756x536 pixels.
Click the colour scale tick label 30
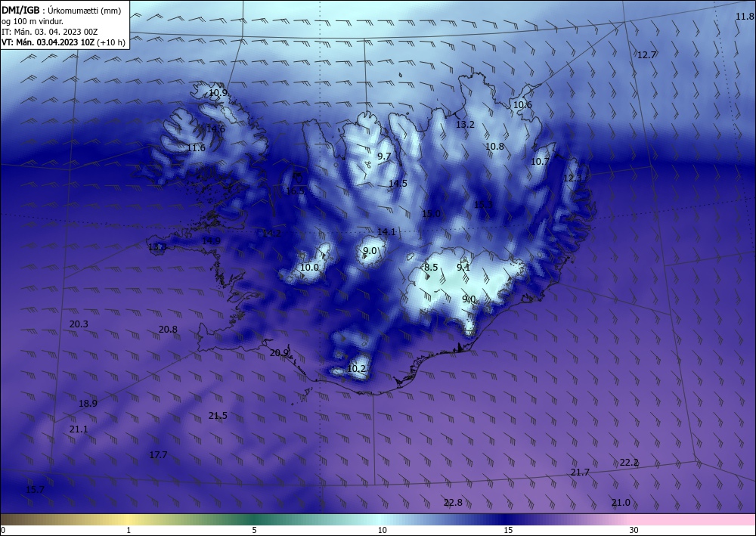point(634,530)
